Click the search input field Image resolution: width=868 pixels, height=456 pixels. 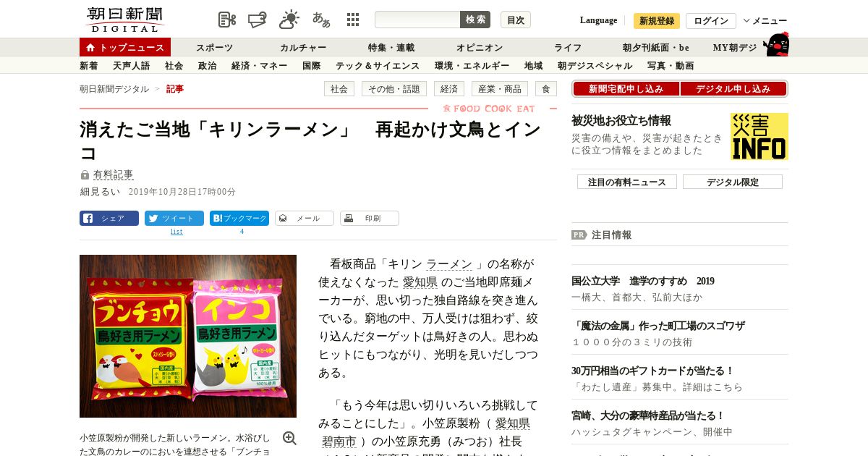pyautogui.click(x=417, y=20)
